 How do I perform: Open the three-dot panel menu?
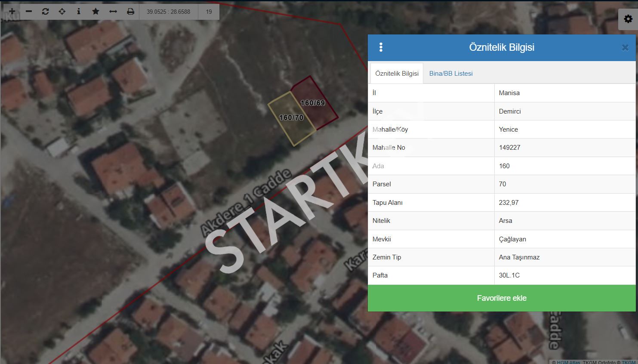[x=381, y=47]
